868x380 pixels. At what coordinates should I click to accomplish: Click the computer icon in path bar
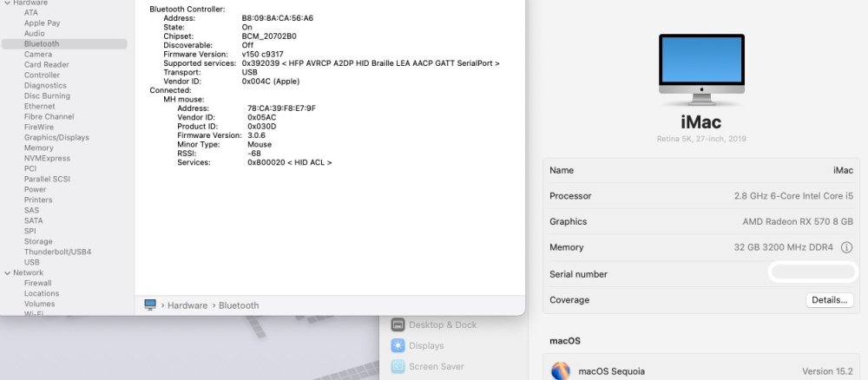[150, 305]
